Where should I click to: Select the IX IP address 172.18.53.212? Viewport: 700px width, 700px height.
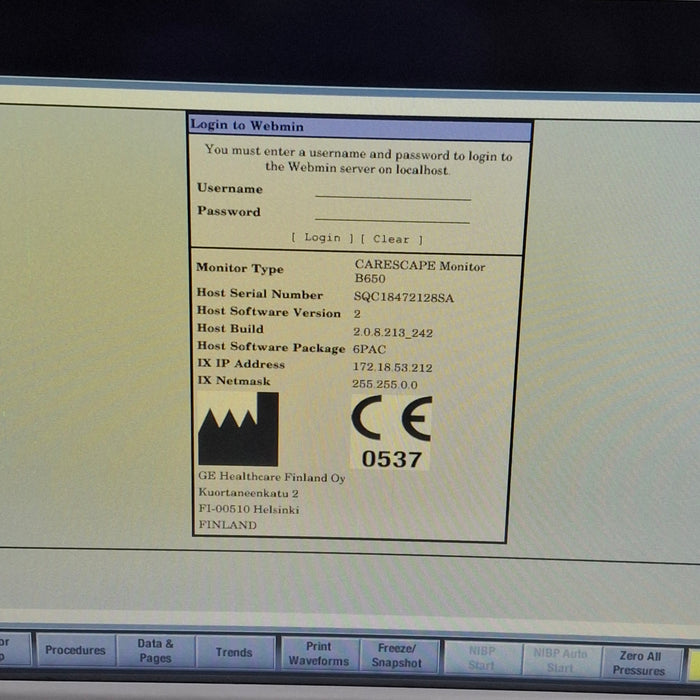pos(392,367)
